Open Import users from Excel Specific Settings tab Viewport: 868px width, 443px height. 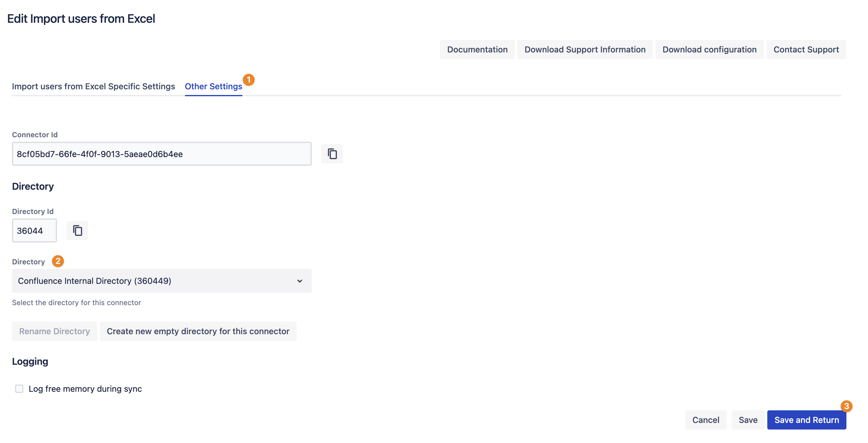point(93,87)
